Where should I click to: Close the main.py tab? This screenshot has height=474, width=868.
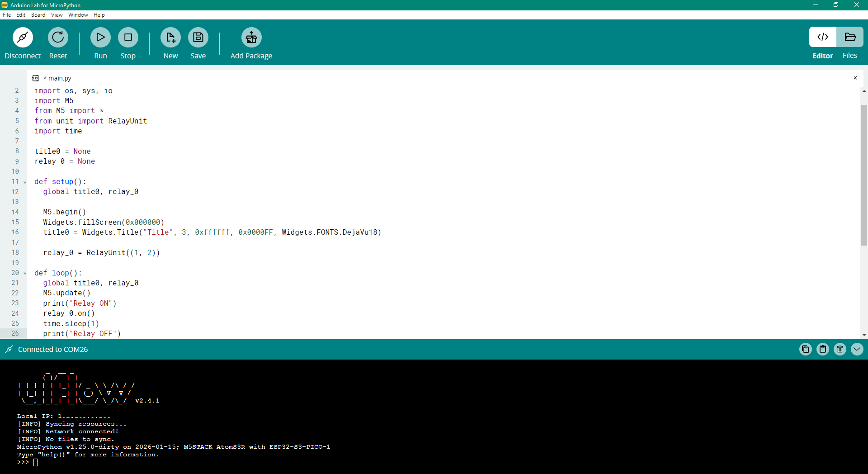tap(855, 78)
